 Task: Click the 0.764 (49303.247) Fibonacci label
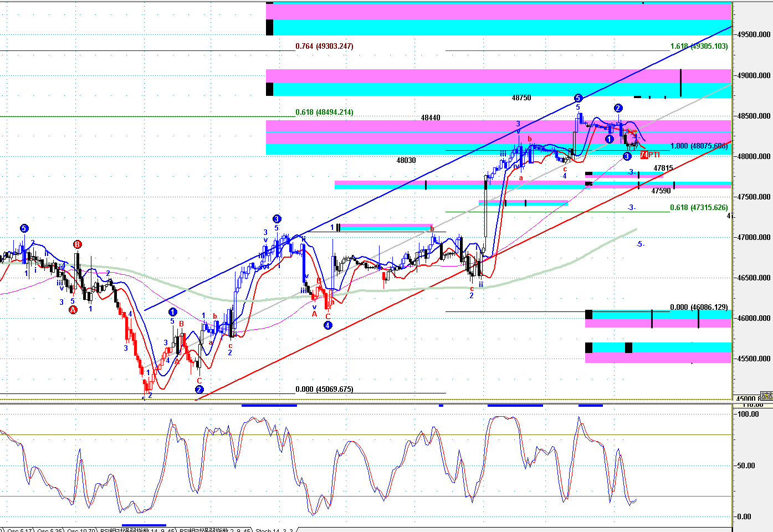point(324,46)
